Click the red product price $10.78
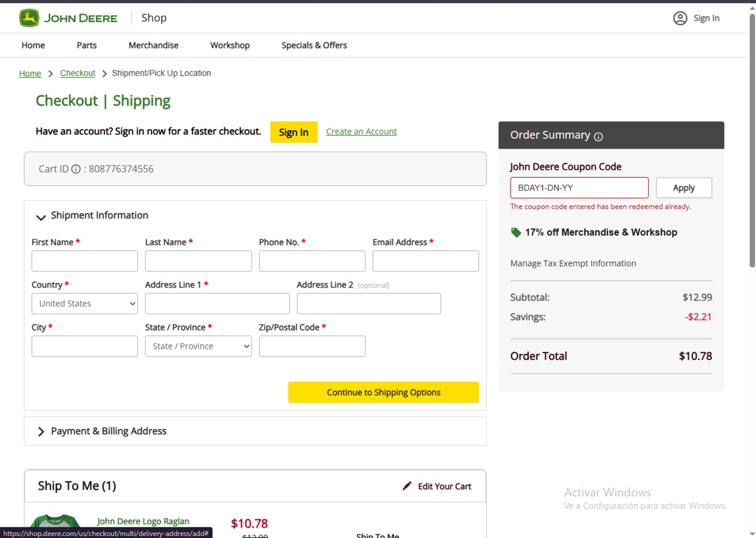756x538 pixels. tap(249, 524)
